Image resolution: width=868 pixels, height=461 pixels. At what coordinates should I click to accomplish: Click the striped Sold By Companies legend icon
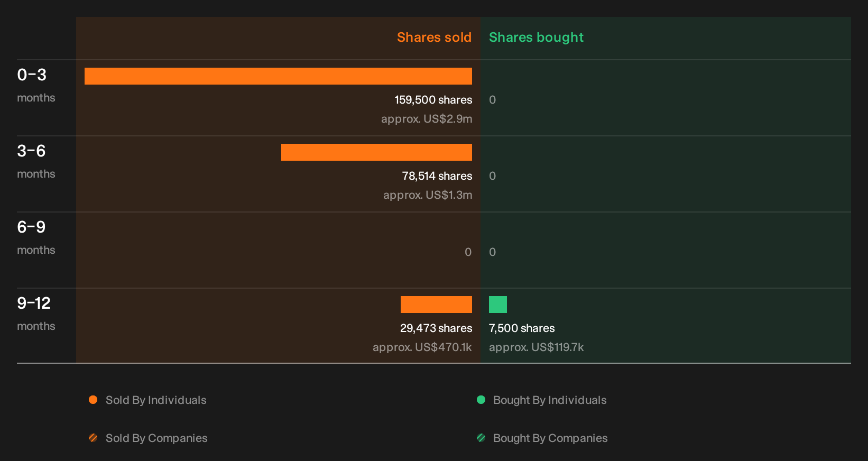point(93,438)
